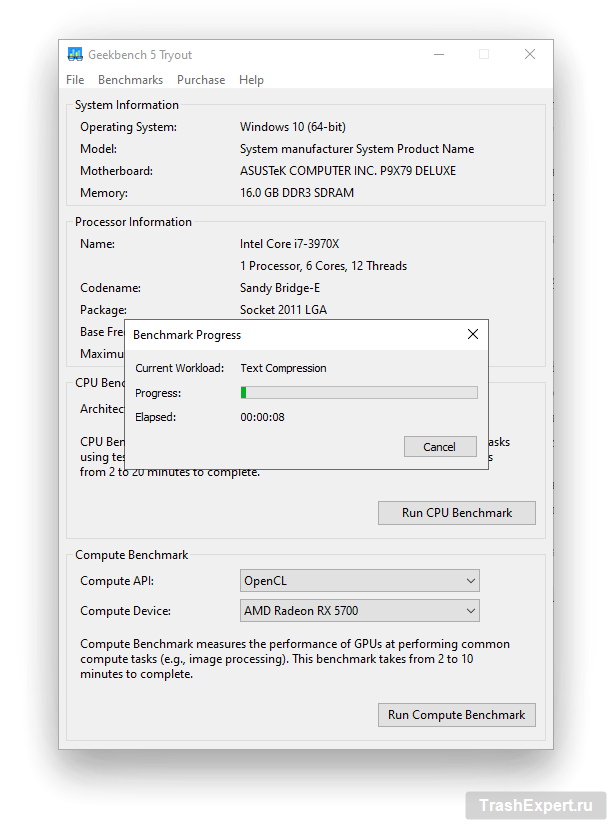Click the 'Processor Information' group heading

point(133,222)
